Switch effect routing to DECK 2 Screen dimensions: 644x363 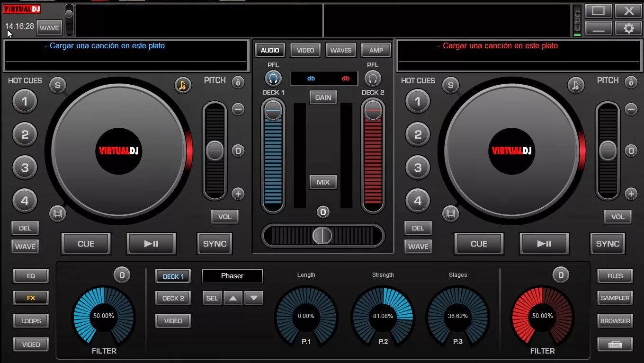tap(172, 298)
